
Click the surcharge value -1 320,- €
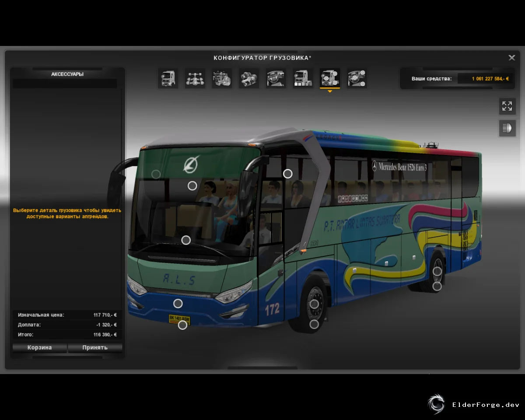coord(106,325)
